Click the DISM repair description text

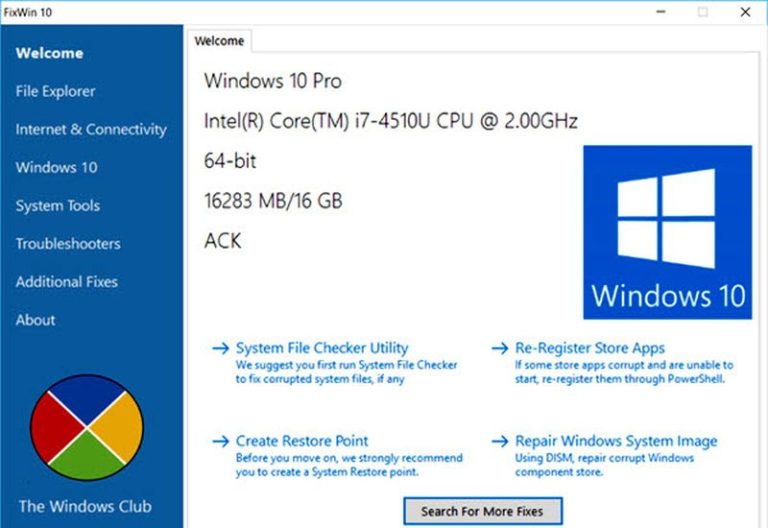click(604, 465)
